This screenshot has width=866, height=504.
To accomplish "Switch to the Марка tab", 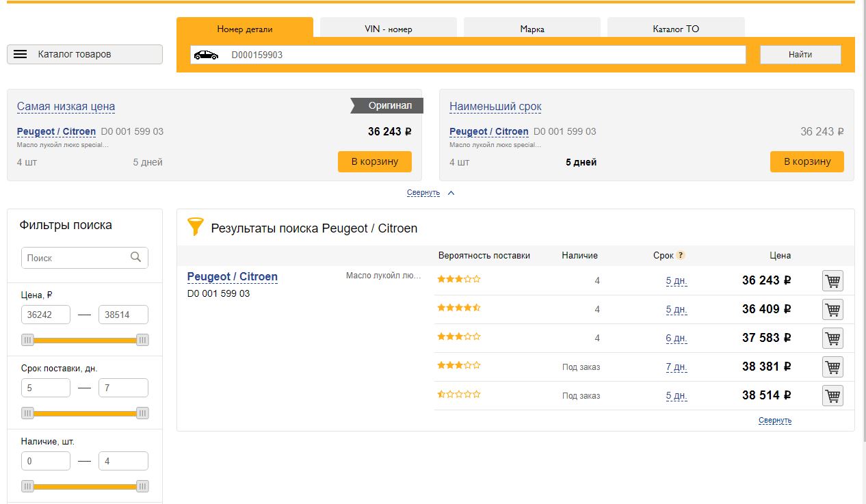I will click(532, 28).
